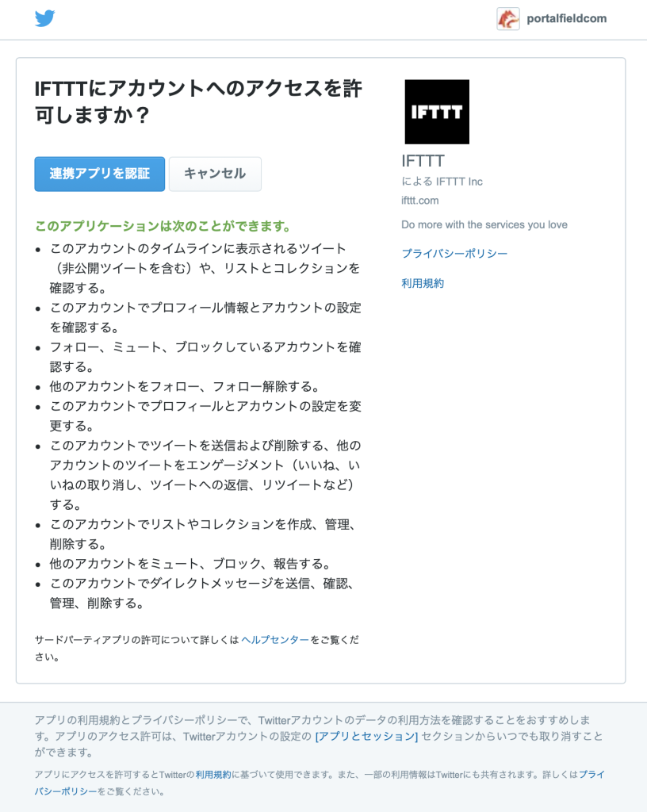Click the main heading IFTTTにアカウントへのアクセスを許可しますか？
The image size is (647, 812).
198,101
